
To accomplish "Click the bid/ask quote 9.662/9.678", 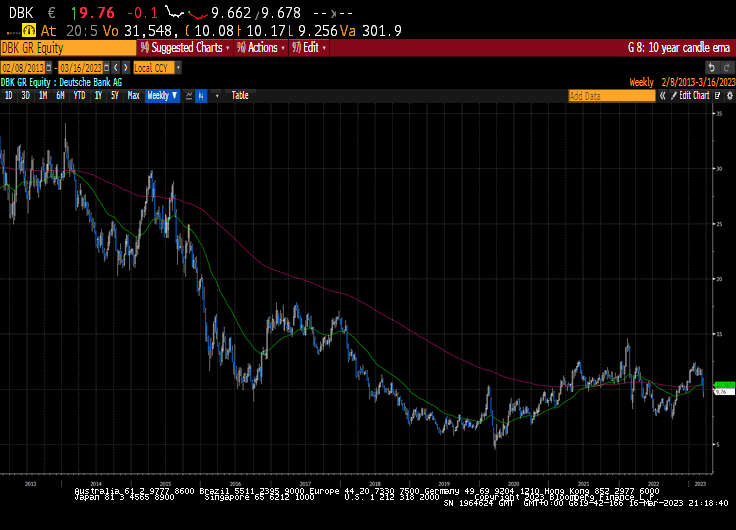I will coord(256,13).
